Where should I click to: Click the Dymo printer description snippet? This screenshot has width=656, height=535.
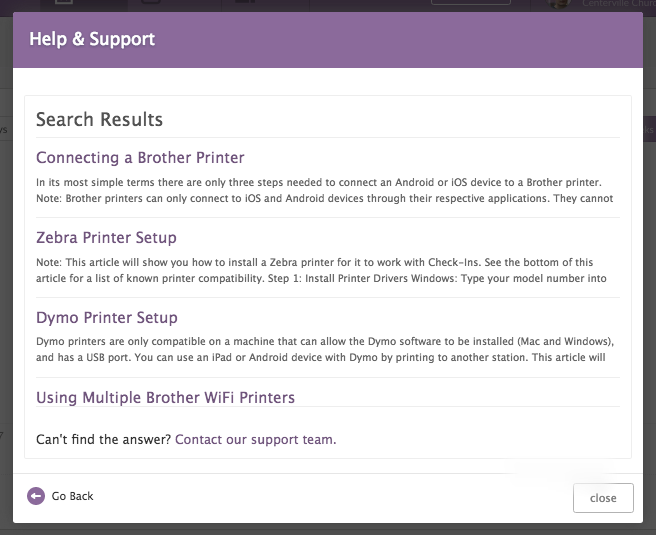(x=325, y=349)
